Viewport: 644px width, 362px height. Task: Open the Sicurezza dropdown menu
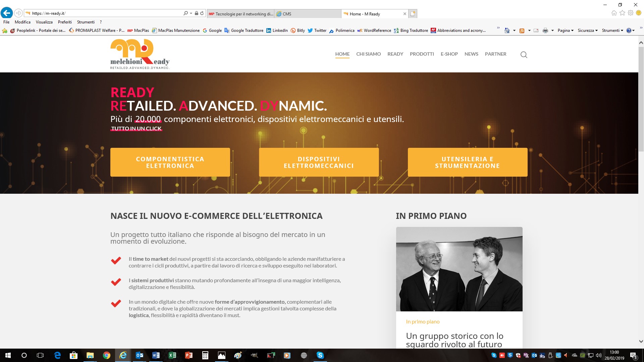(x=588, y=31)
